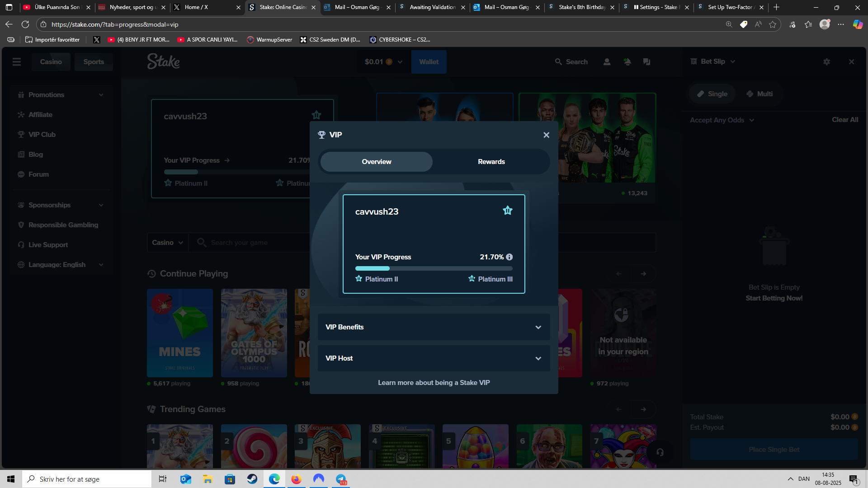The height and width of the screenshot is (488, 868).
Task: Switch bet slip to Multi
Action: (759, 94)
